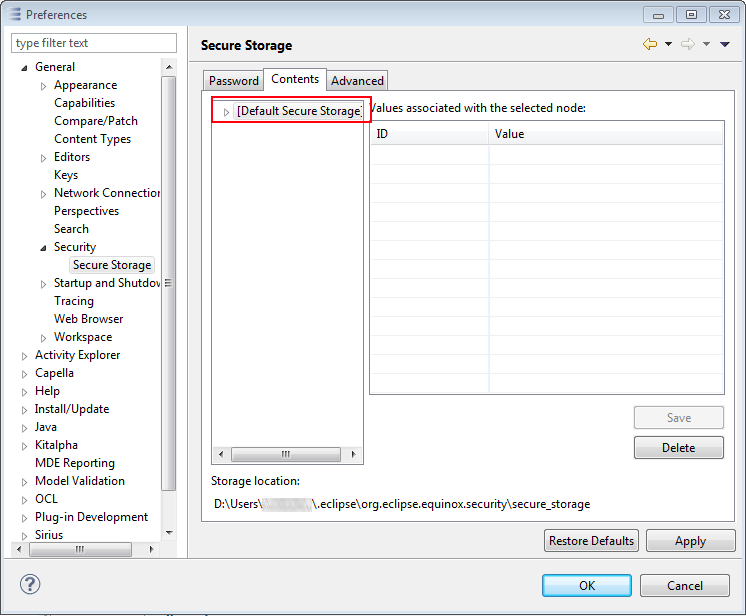The width and height of the screenshot is (746, 616).
Task: Confirm with the OK button
Action: (x=586, y=586)
